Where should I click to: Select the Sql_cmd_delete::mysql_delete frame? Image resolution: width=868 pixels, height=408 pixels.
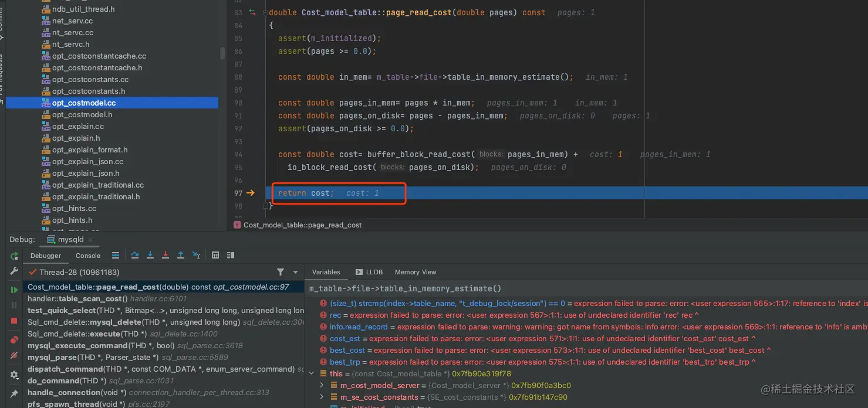coord(164,322)
